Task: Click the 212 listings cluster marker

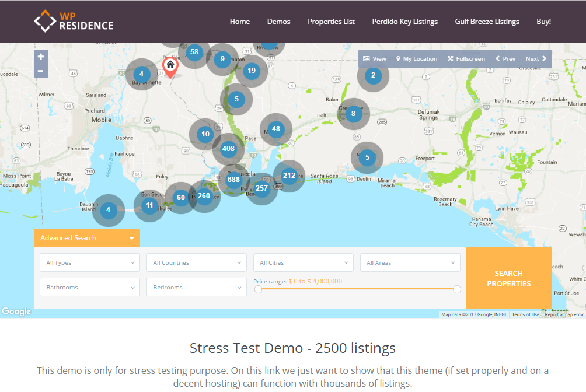Action: [x=289, y=176]
